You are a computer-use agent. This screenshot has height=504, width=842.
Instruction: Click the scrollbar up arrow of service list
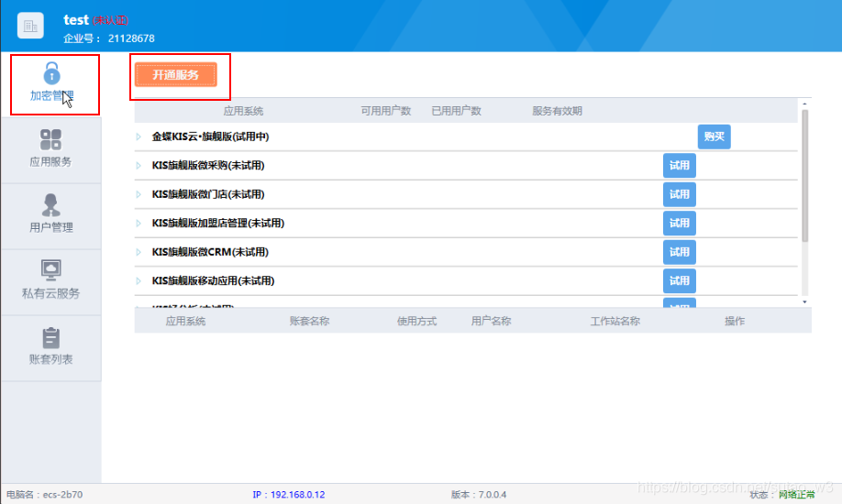[804, 104]
